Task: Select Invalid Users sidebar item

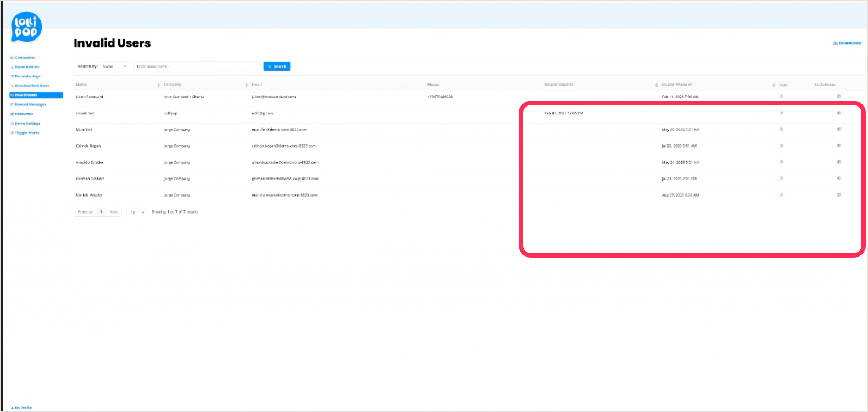Action: (x=36, y=95)
